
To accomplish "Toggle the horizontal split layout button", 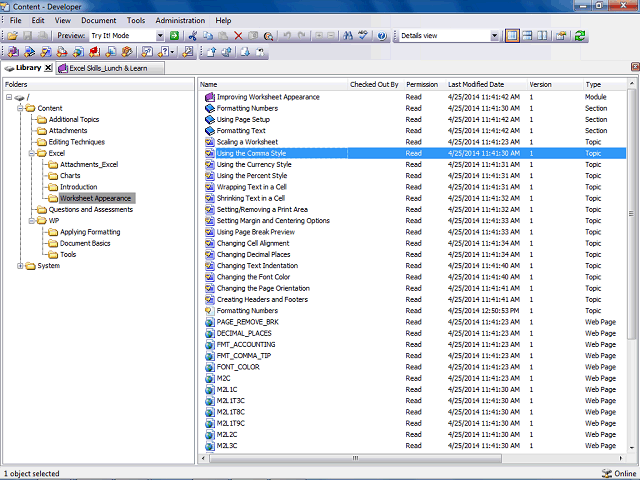I will click(x=527, y=36).
